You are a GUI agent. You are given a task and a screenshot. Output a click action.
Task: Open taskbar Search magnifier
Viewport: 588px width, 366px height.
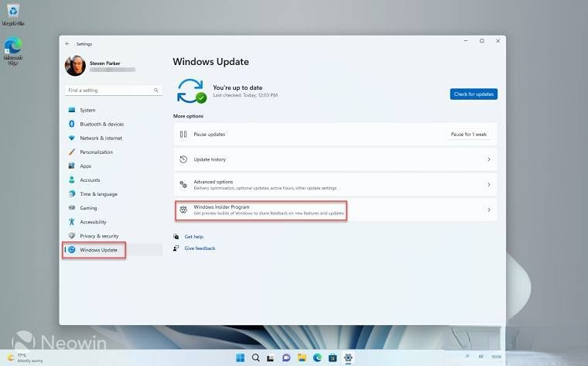[256, 357]
